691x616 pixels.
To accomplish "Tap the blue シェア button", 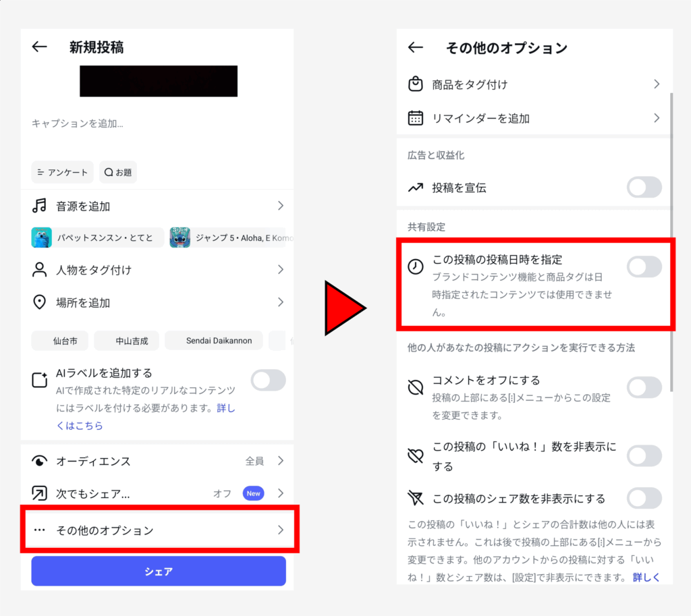I will pyautogui.click(x=159, y=571).
